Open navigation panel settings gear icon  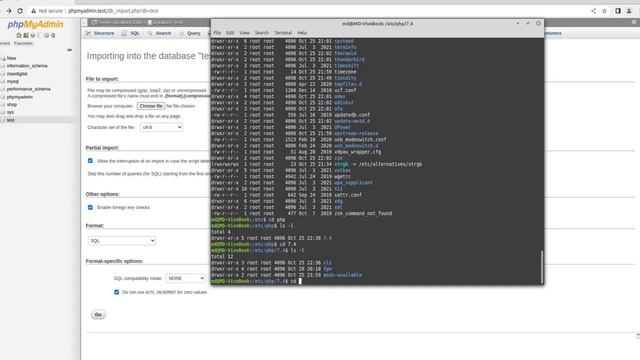(46, 36)
